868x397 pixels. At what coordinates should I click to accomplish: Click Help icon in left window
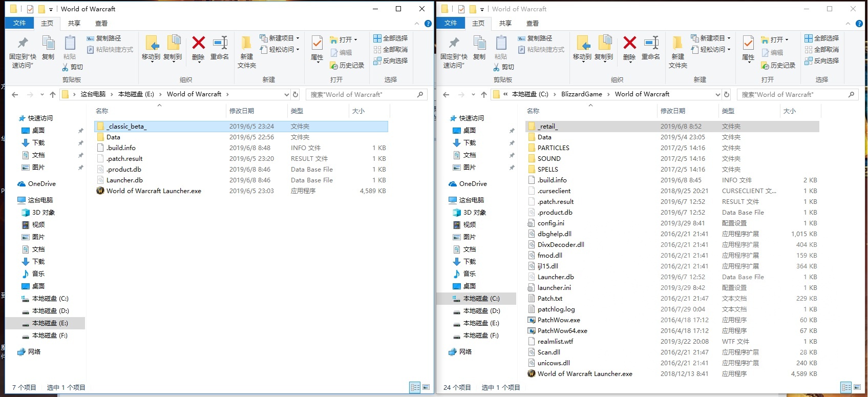428,24
